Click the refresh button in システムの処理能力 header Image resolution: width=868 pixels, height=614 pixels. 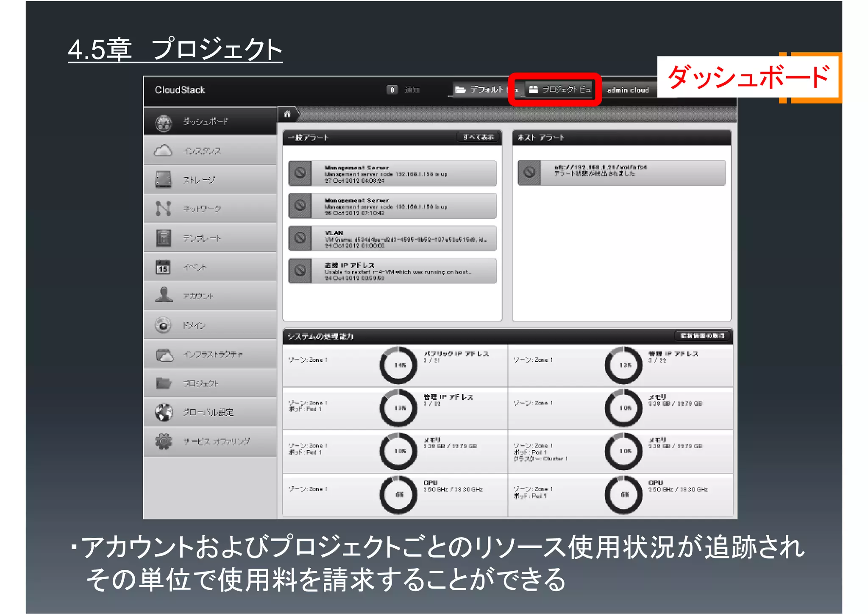click(702, 336)
